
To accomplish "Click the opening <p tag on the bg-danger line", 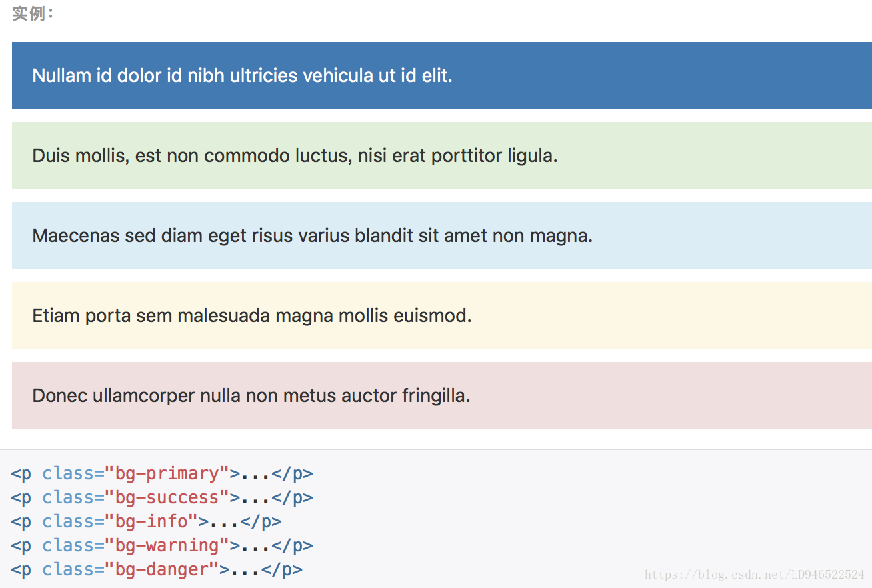I will pyautogui.click(x=21, y=570).
